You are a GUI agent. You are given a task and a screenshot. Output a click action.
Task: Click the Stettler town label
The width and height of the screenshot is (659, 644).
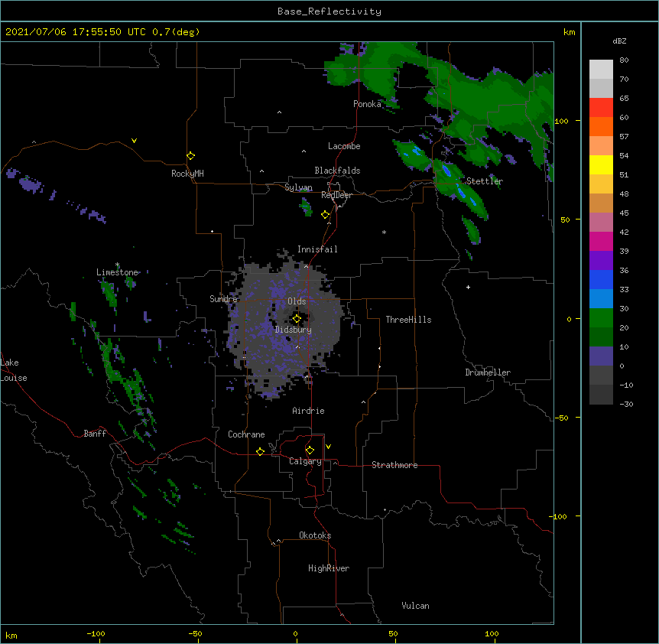(x=485, y=181)
